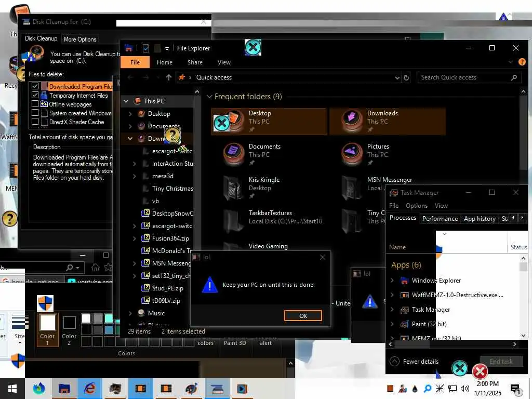Open the File tab in File Explorer

pyautogui.click(x=135, y=62)
